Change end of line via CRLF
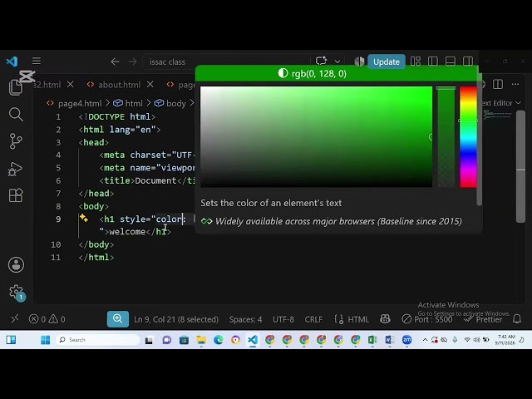The width and height of the screenshot is (532, 399). coord(313,319)
